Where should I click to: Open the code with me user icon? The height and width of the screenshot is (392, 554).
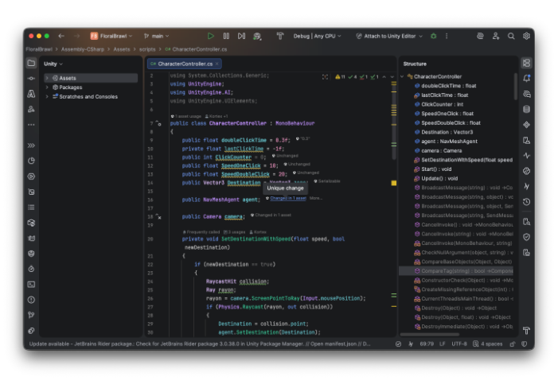(496, 36)
